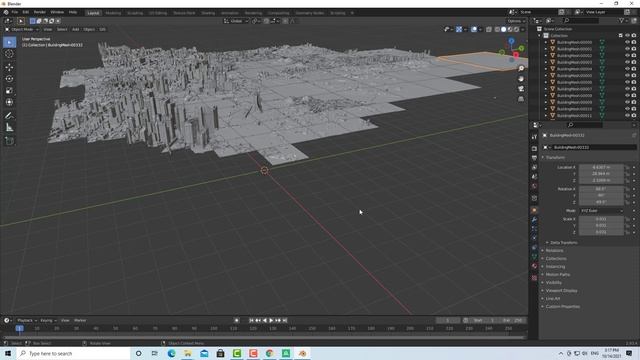
Task: Open the Material properties tab
Action: point(534,266)
